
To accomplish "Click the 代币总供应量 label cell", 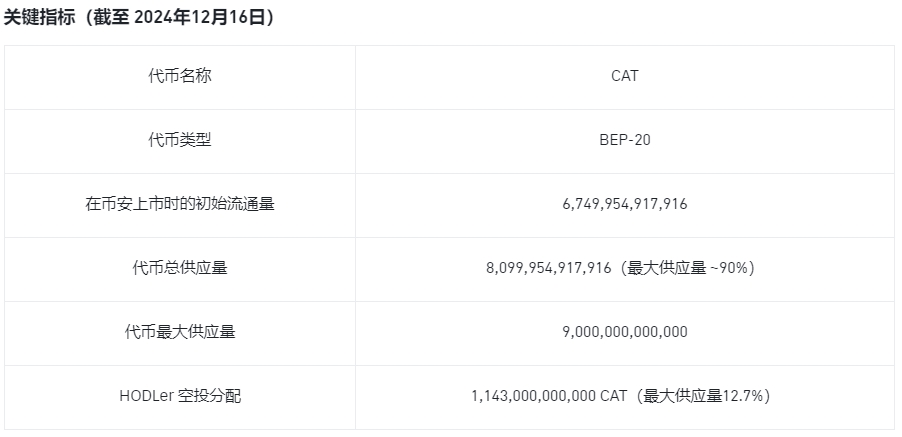I will 180,268.
